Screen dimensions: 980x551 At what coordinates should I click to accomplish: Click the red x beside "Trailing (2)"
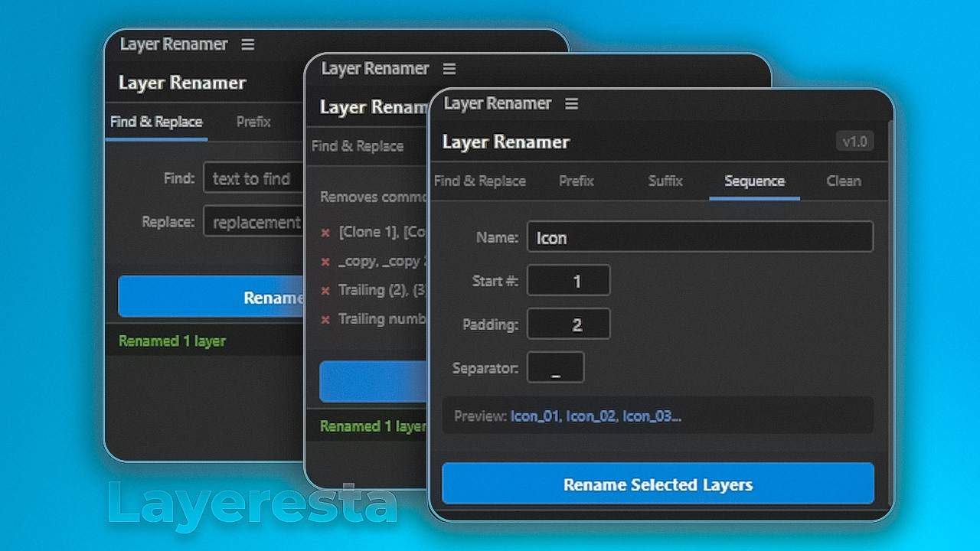[325, 291]
